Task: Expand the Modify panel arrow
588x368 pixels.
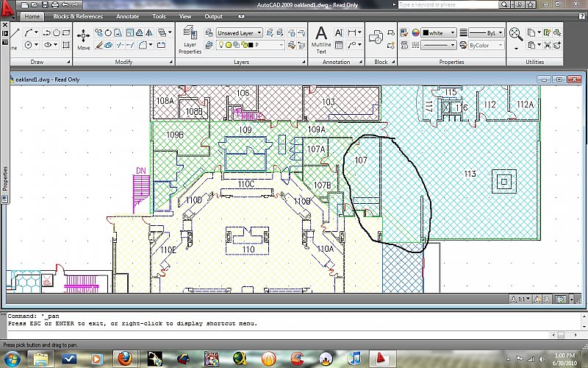Action: (x=171, y=62)
